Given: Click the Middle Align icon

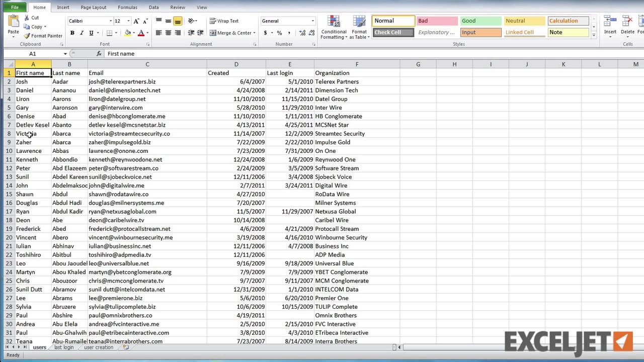Looking at the screenshot, I should coord(168,21).
